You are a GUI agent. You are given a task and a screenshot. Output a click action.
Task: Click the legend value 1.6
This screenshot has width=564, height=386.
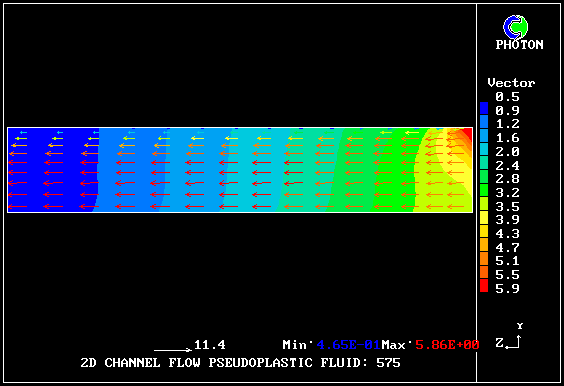507,138
